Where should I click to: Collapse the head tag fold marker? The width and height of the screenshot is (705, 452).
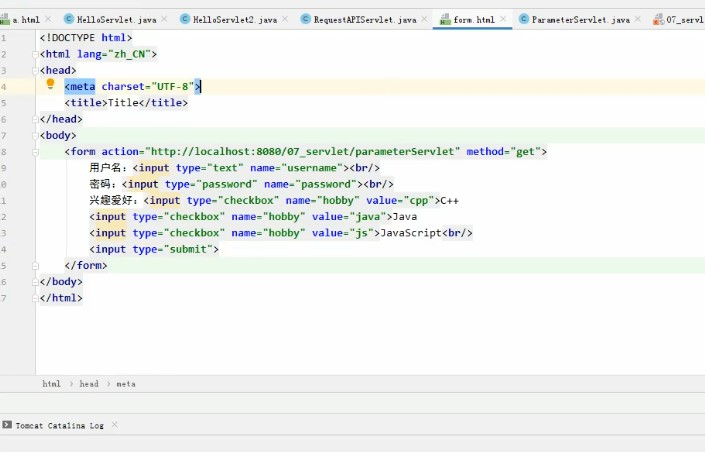(36, 71)
